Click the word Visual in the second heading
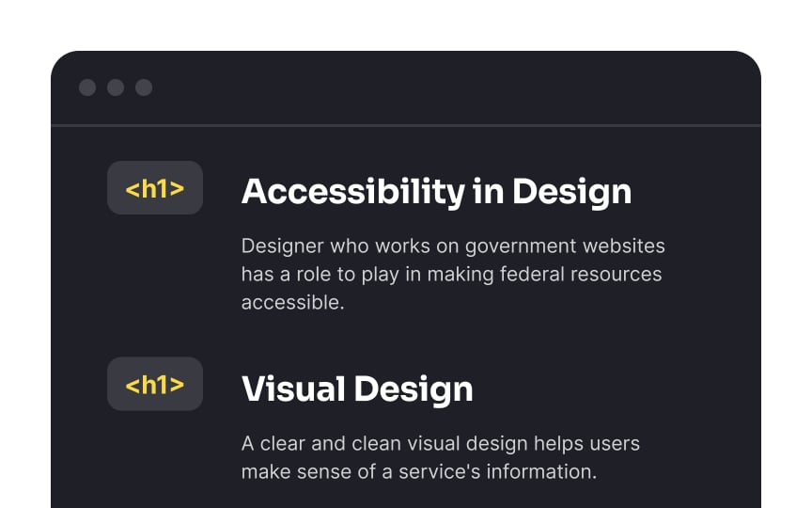Screen dimensions: 812x508 coord(293,389)
